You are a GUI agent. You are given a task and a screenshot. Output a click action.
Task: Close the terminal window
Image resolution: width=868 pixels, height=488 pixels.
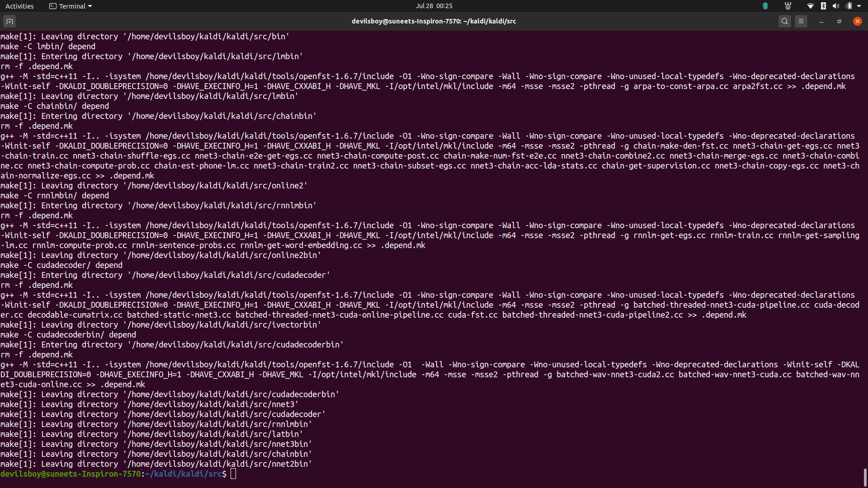(858, 21)
